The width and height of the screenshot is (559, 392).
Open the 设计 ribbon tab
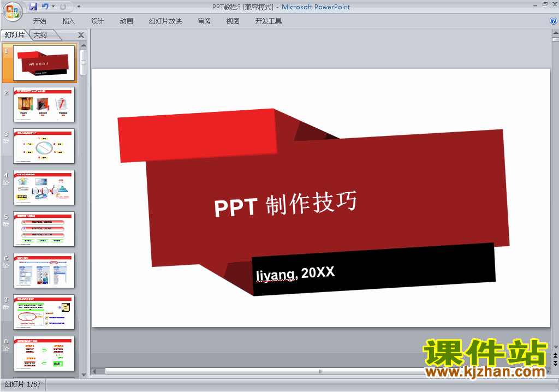coord(97,21)
